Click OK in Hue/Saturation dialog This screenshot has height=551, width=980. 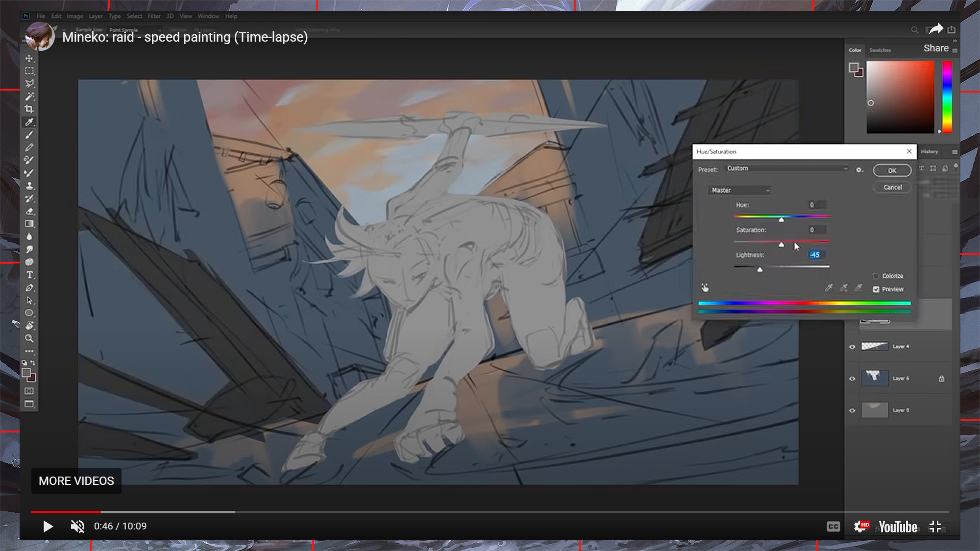892,170
